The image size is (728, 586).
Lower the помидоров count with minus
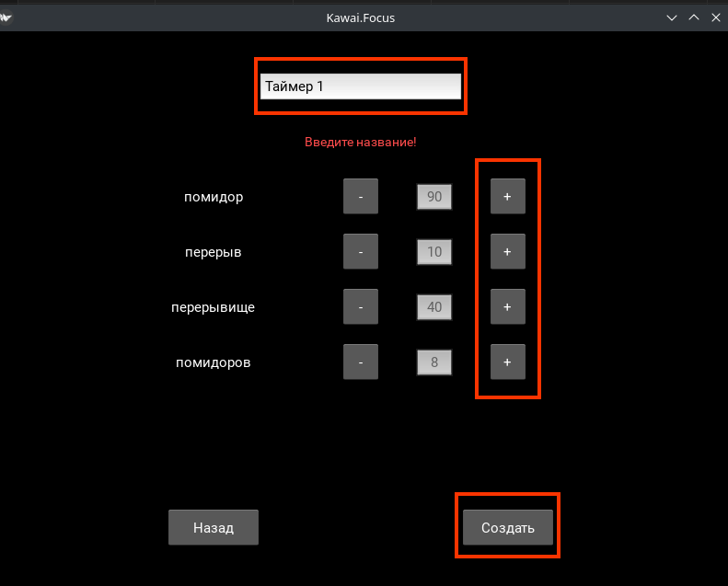pyautogui.click(x=361, y=362)
